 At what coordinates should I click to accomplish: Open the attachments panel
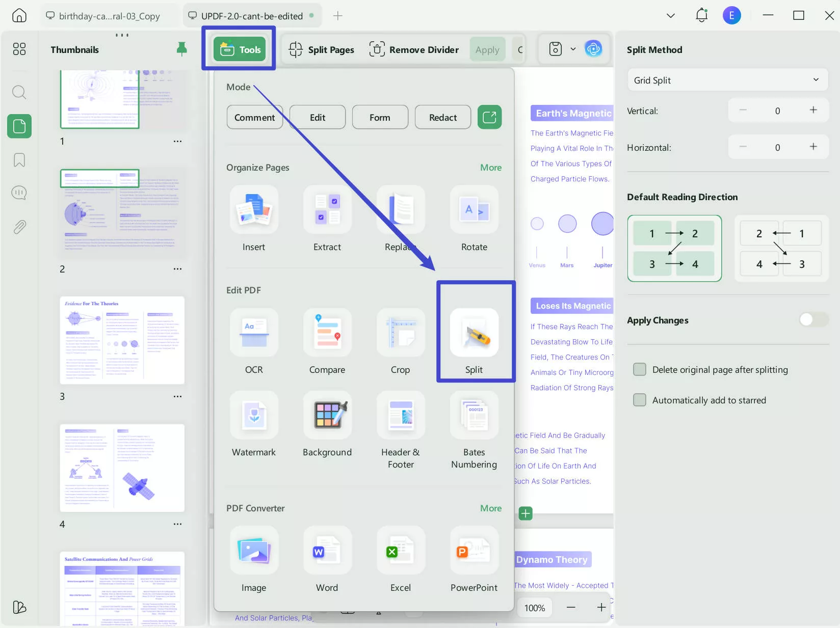19,227
